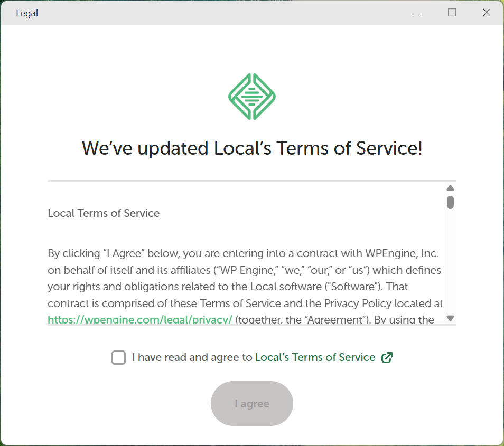Minimize the Legal window
This screenshot has height=446, width=504.
[x=417, y=13]
